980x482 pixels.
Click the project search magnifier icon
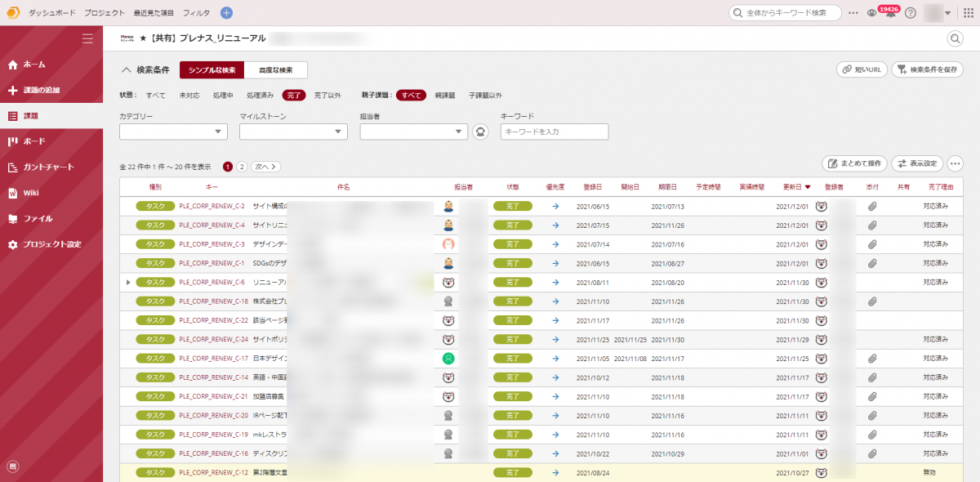[x=955, y=38]
